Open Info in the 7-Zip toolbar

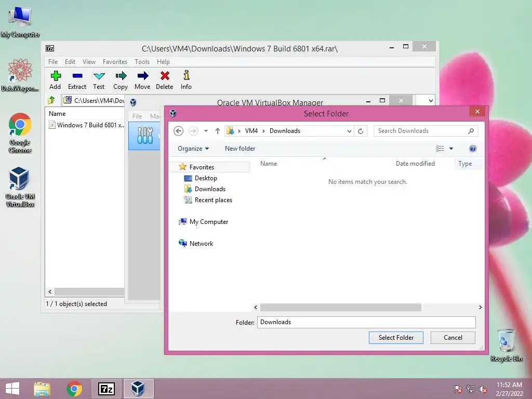coord(186,80)
